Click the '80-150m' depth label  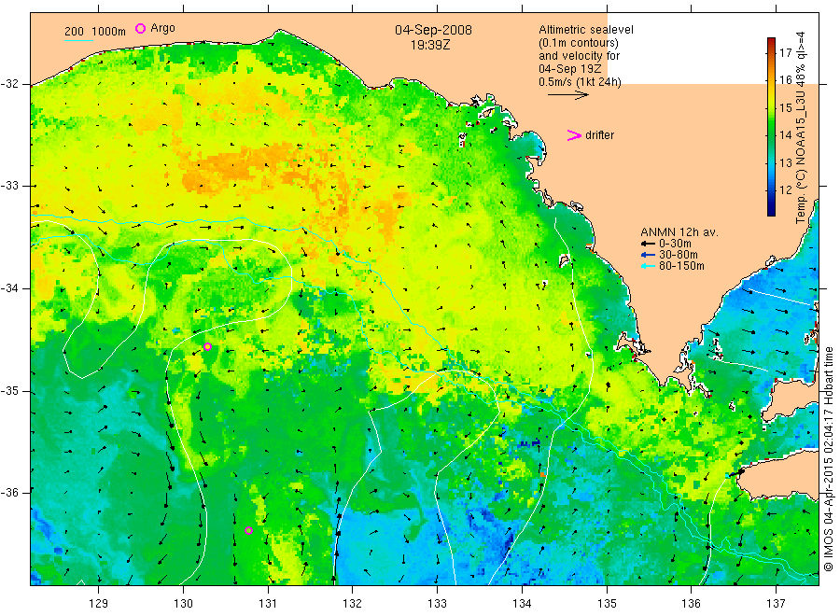tap(681, 266)
